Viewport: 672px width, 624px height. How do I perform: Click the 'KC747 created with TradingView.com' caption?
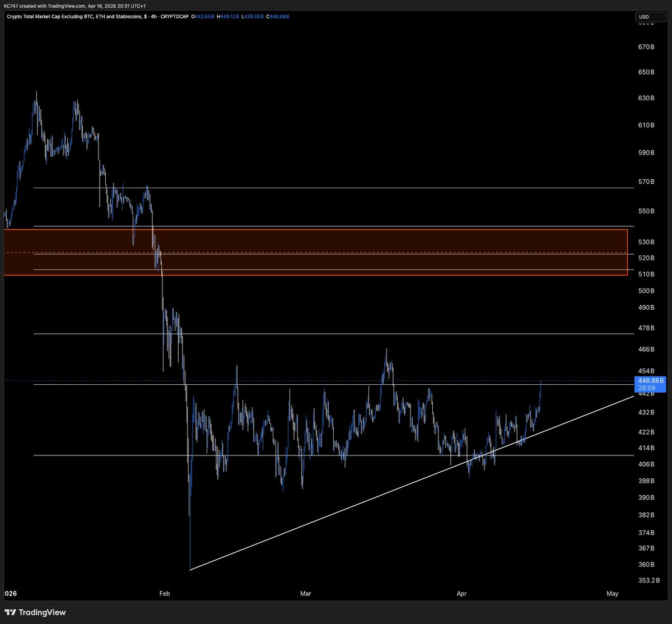pyautogui.click(x=44, y=5)
